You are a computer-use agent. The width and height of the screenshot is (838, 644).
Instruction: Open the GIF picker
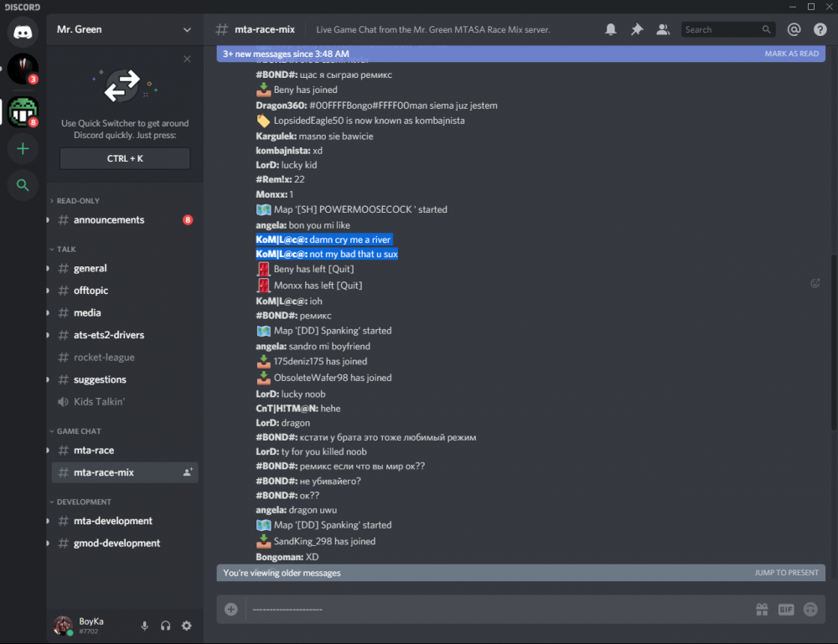point(786,610)
